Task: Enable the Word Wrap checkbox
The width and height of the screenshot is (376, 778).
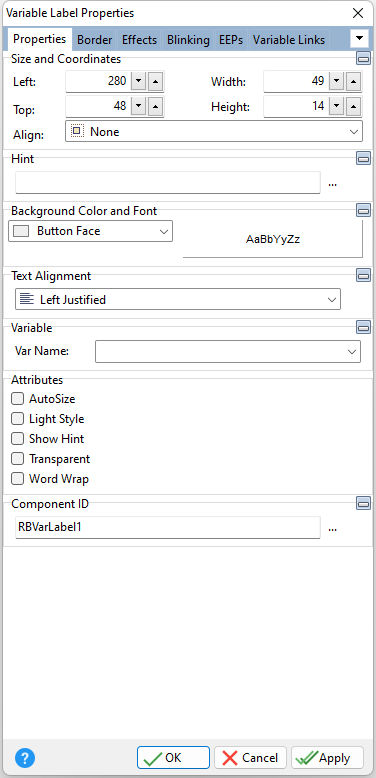Action: pyautogui.click(x=18, y=479)
